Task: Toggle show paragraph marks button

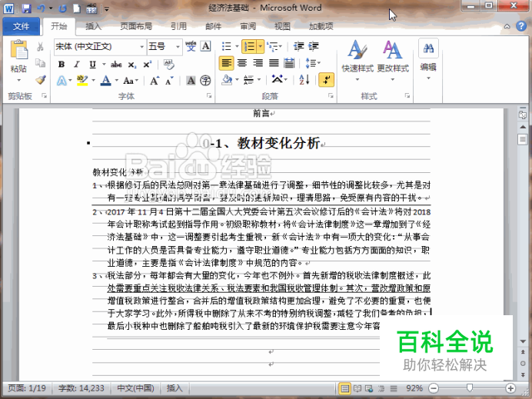Action: [327, 80]
